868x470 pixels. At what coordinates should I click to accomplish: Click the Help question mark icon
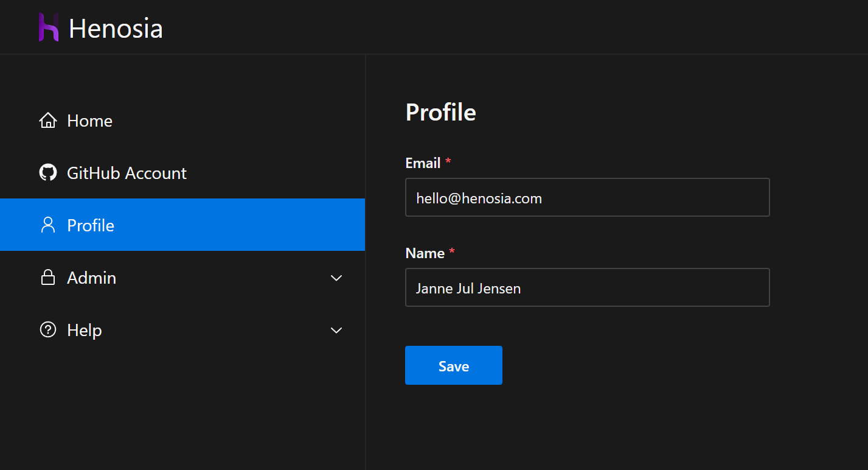coord(48,330)
